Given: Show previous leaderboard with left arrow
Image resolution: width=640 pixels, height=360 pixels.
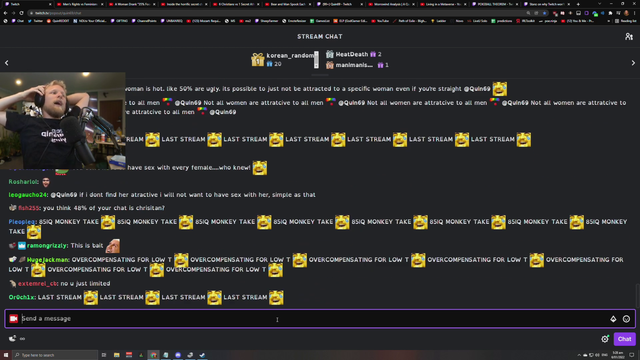Looking at the screenshot, I should (x=7, y=63).
